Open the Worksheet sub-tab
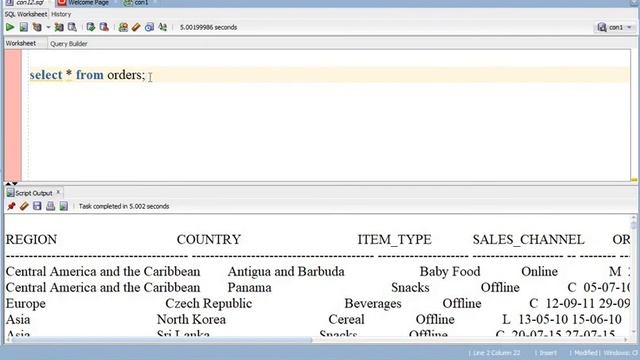The image size is (640, 360). pyautogui.click(x=21, y=43)
